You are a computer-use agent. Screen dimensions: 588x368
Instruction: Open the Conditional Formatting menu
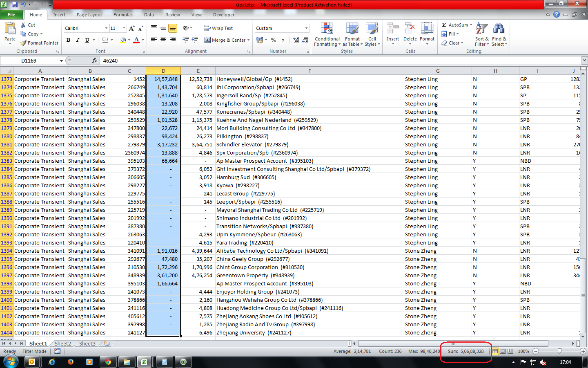point(327,35)
